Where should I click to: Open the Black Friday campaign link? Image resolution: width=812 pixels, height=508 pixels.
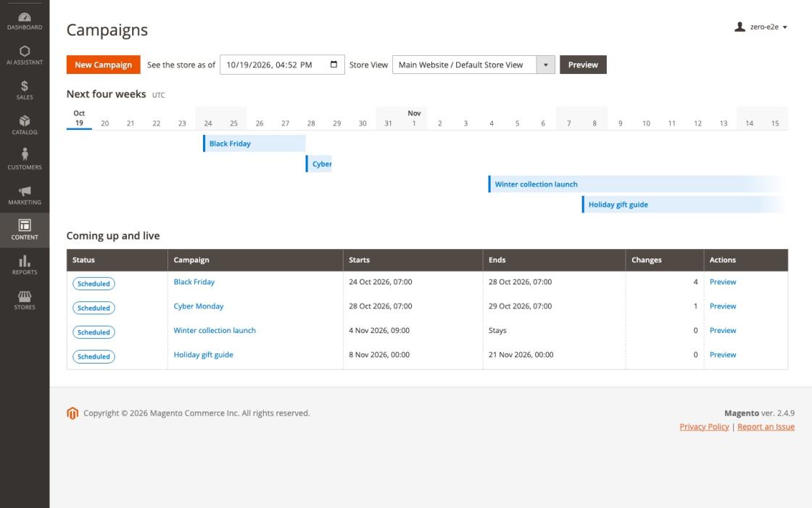194,282
